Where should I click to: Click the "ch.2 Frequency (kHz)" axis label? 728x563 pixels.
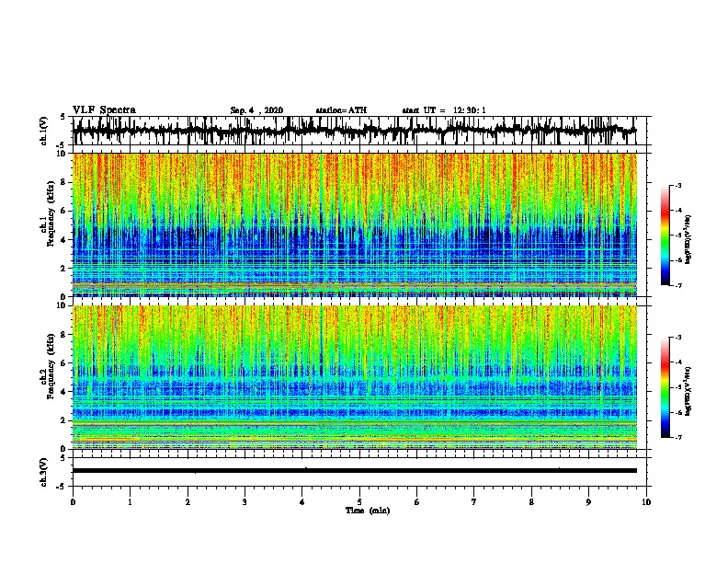[47, 366]
